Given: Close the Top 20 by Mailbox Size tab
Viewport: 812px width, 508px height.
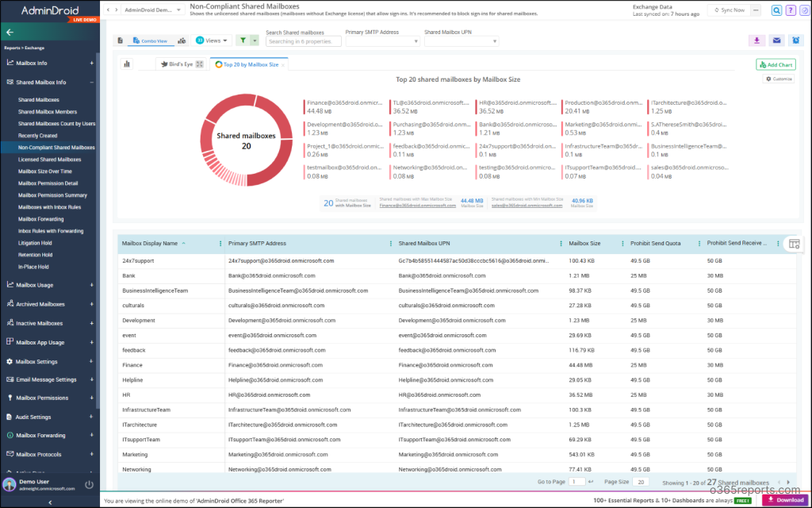Looking at the screenshot, I should point(283,65).
